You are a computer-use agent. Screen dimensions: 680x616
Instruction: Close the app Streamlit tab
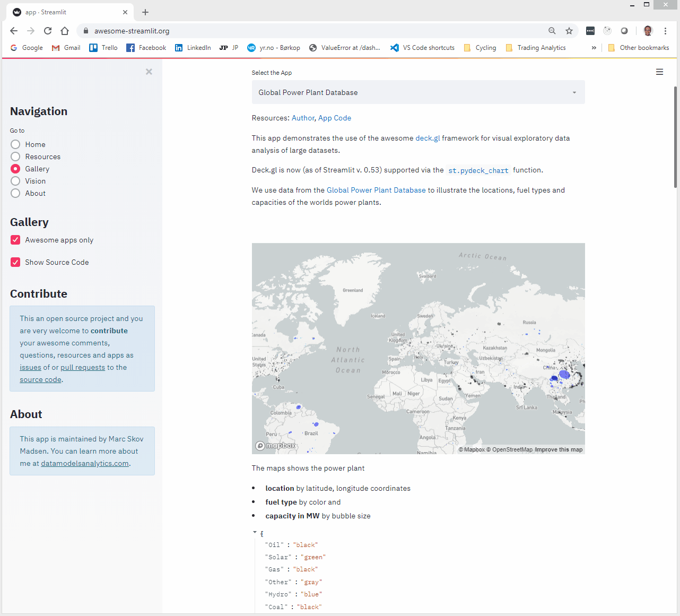point(125,12)
